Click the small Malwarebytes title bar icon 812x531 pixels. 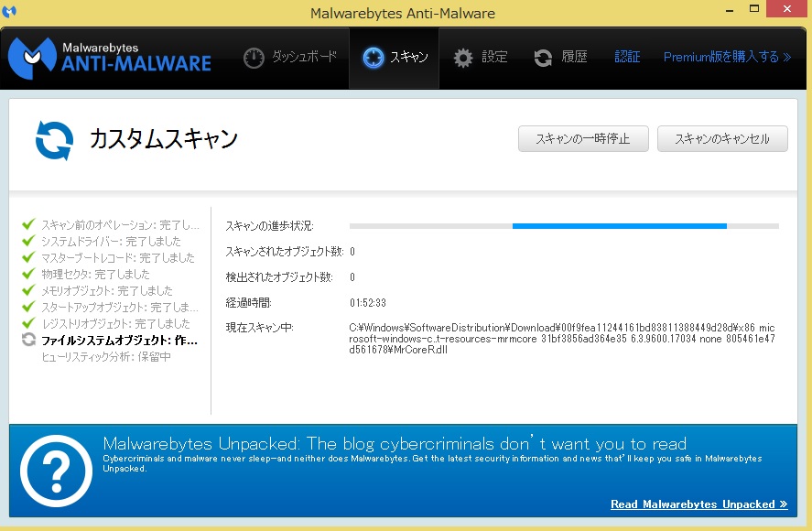pos(9,11)
